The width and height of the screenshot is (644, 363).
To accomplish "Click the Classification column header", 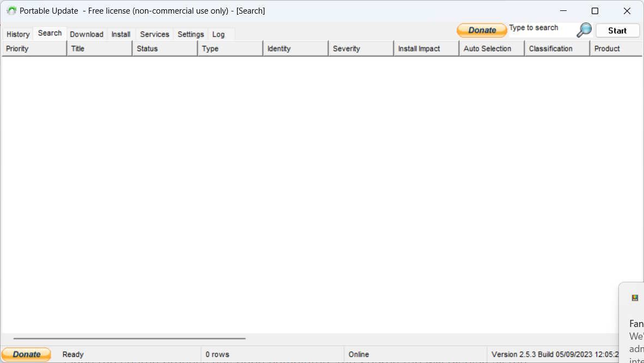I will [557, 49].
